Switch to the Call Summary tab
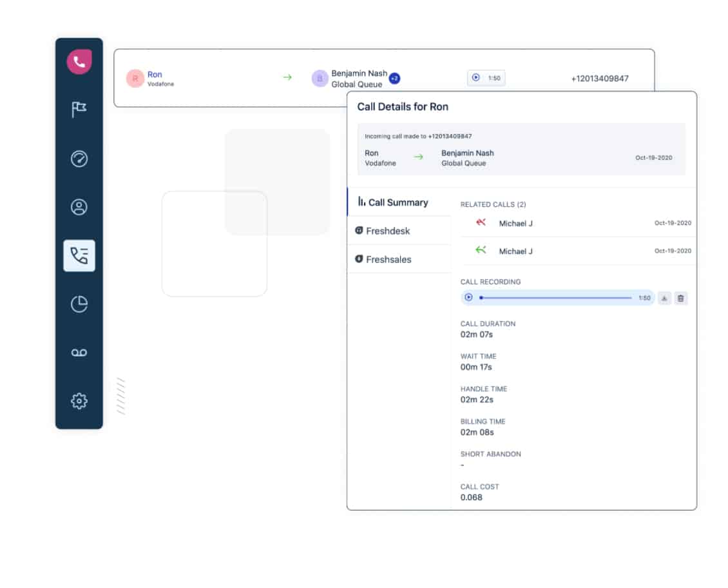The width and height of the screenshot is (728, 588). (x=399, y=202)
